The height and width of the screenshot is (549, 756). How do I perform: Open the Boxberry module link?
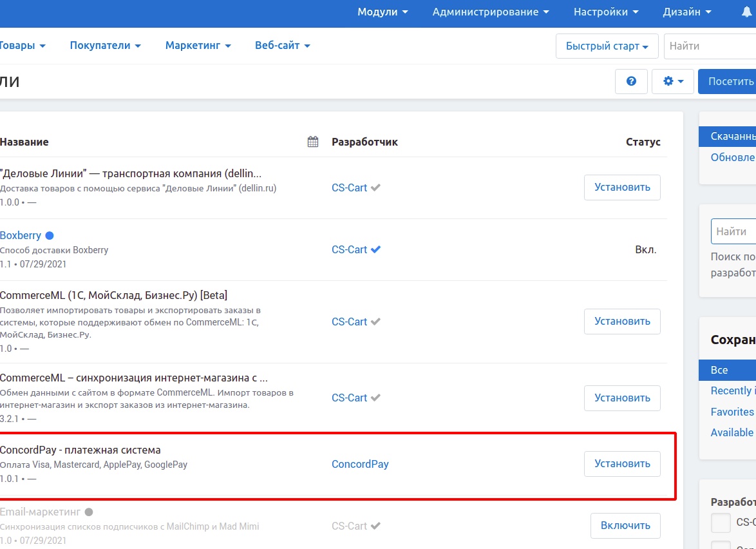click(x=20, y=235)
